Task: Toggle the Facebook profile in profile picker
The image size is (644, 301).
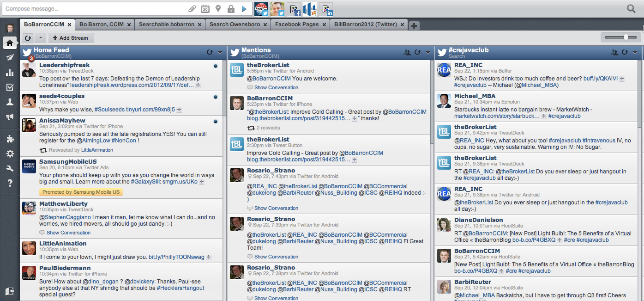Action: point(294,9)
